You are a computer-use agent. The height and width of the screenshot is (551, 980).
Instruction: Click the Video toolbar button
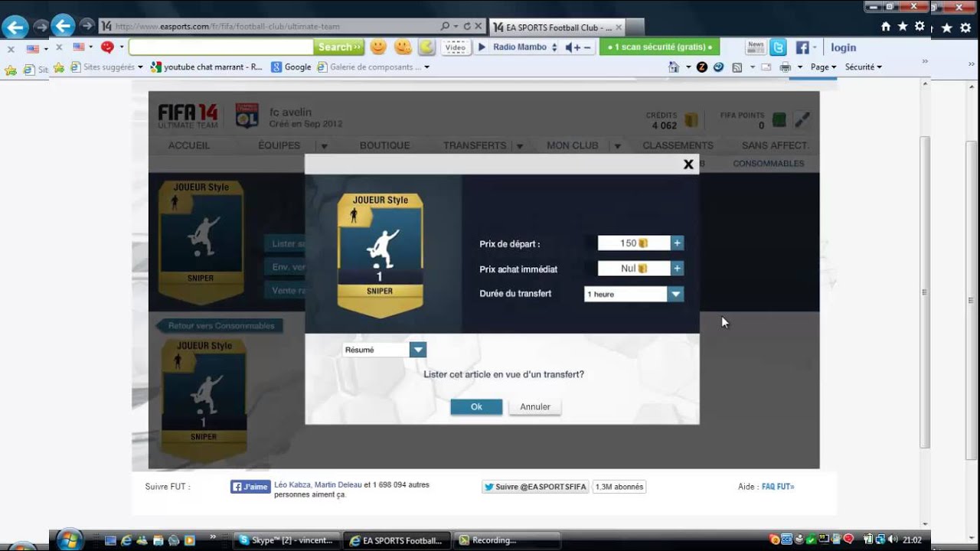click(456, 47)
